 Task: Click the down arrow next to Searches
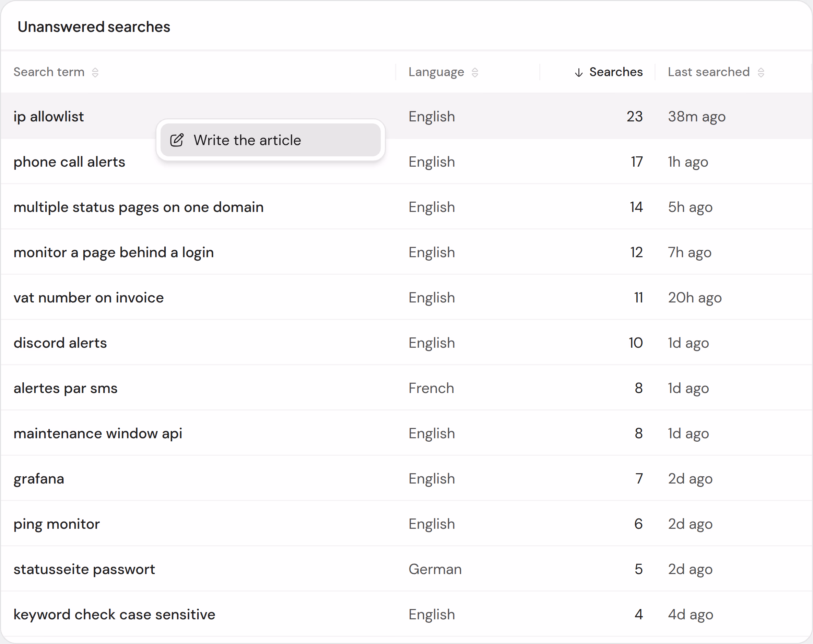click(578, 72)
